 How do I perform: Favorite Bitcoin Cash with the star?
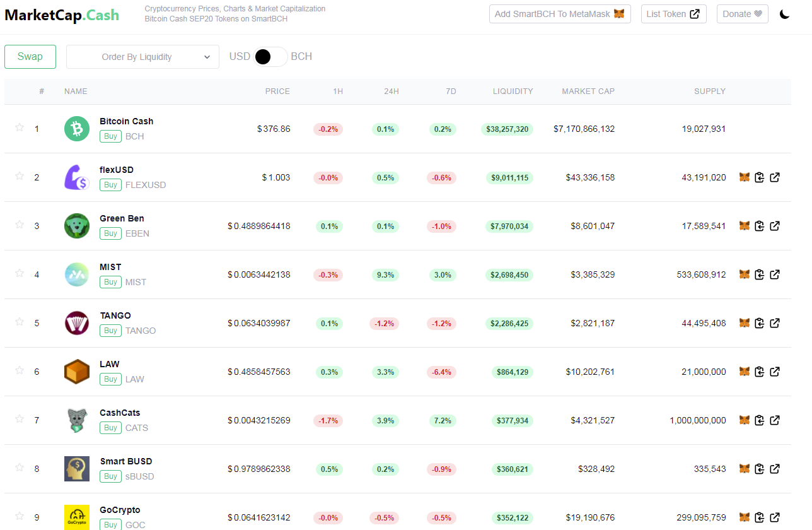pos(20,127)
